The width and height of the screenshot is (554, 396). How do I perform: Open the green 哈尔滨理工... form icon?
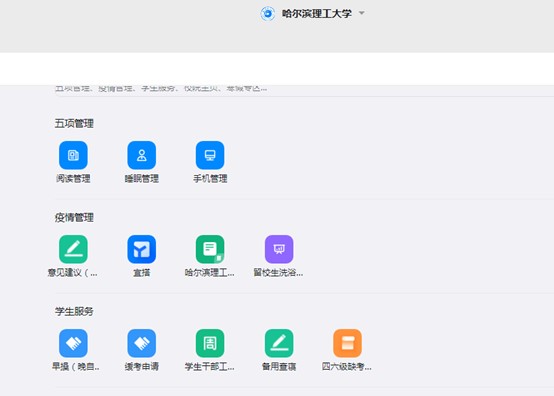pos(210,249)
